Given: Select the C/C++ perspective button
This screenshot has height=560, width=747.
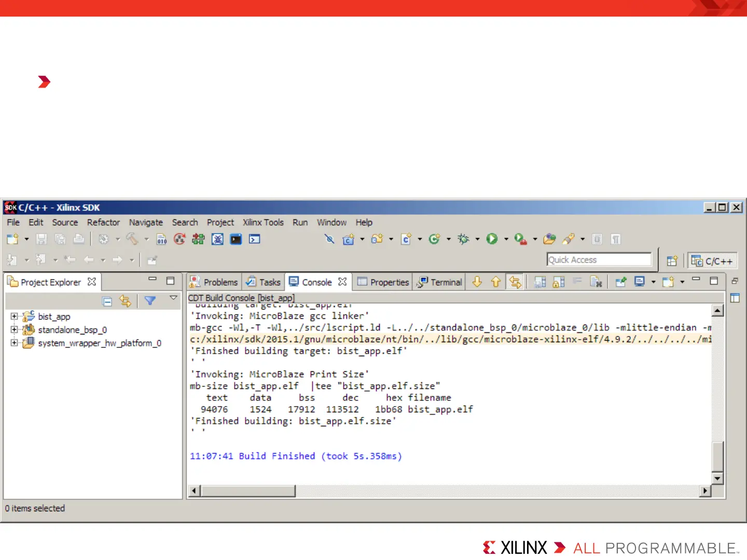Looking at the screenshot, I should pos(712,261).
